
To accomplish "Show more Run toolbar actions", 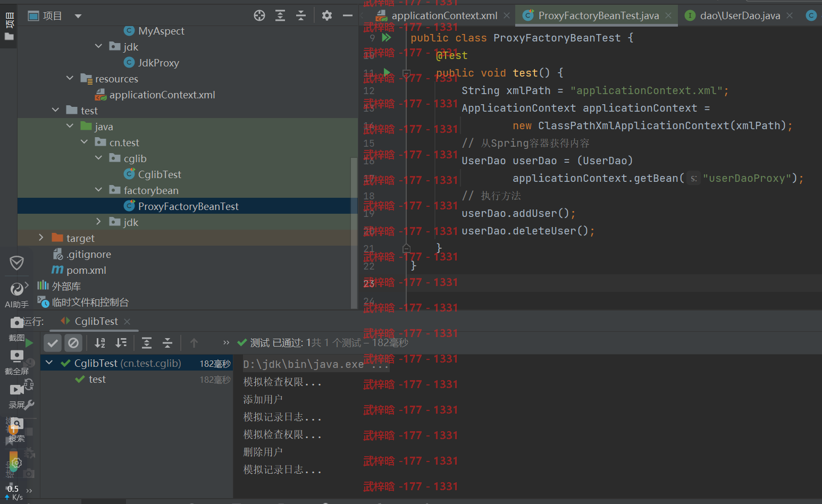I will 226,343.
